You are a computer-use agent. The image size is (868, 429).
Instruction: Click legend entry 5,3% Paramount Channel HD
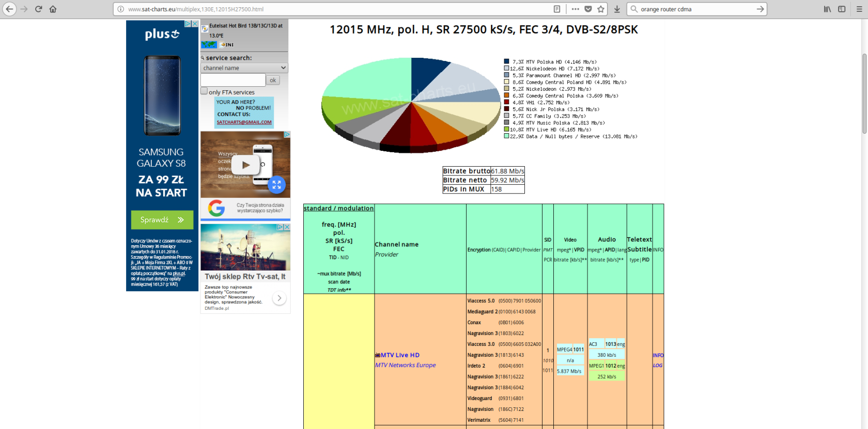(x=560, y=75)
